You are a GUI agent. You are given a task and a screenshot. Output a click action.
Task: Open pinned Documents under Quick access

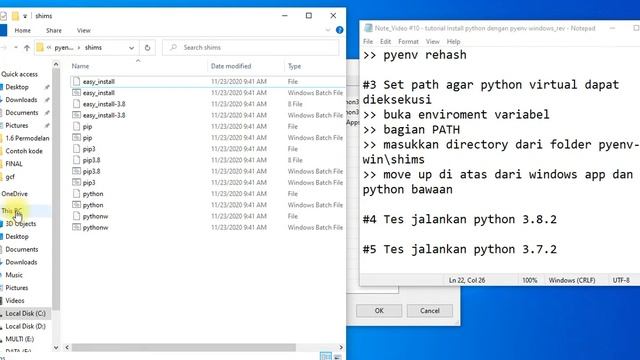tap(22, 113)
